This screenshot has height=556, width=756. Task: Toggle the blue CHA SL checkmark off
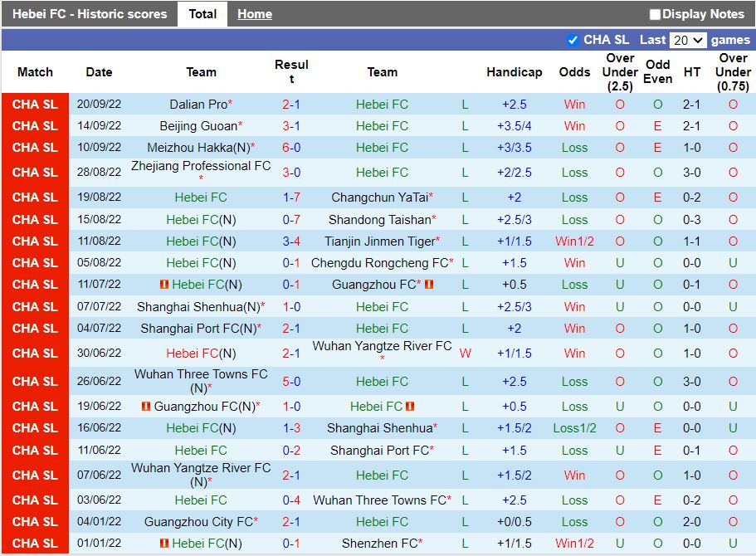click(572, 40)
